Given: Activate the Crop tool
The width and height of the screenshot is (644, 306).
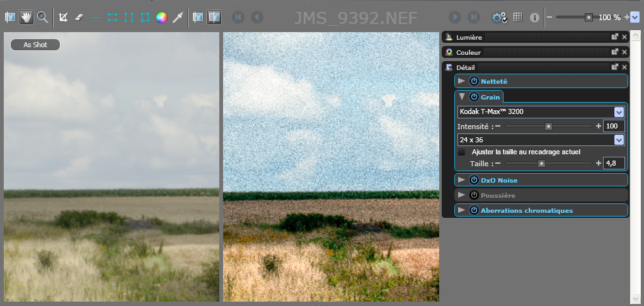Looking at the screenshot, I should [63, 17].
